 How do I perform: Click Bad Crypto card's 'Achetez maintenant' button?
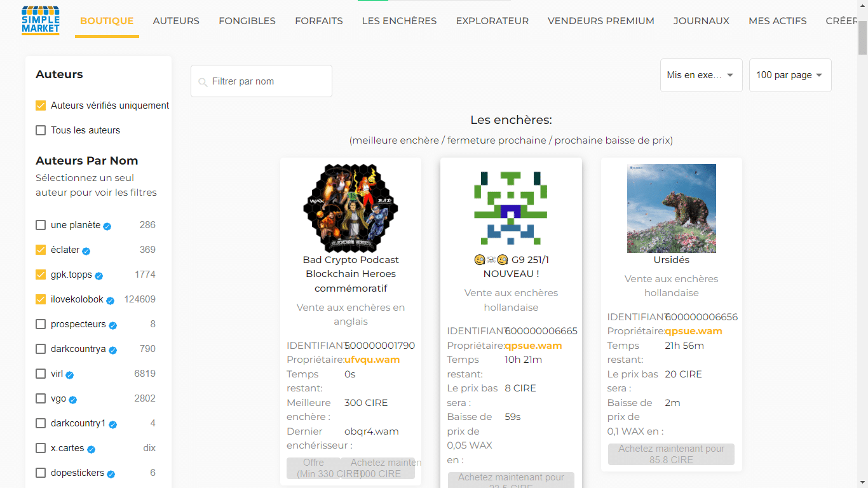coord(377,468)
